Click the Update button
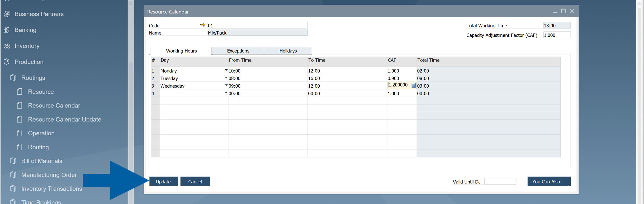Screen dimensions: 644x204 [x=163, y=181]
